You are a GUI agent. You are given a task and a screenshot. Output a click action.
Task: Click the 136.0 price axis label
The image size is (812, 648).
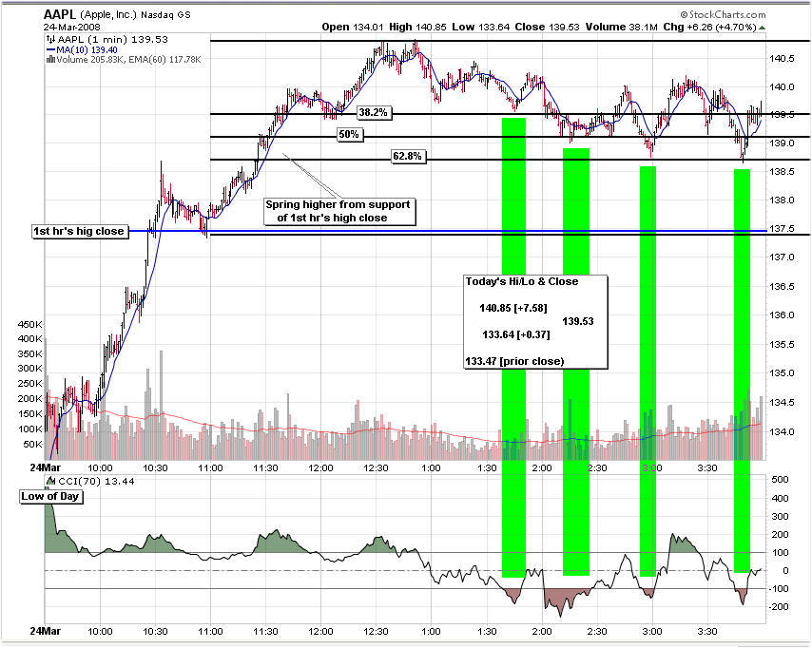tap(782, 315)
